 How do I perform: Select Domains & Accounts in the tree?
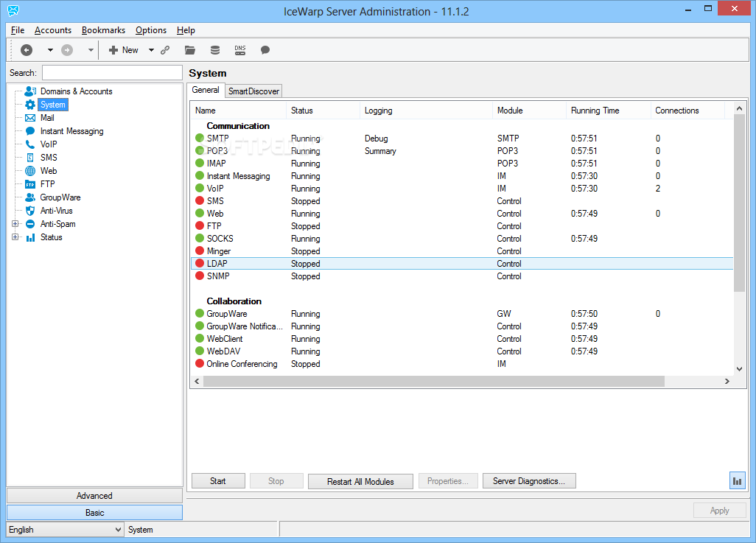(76, 91)
